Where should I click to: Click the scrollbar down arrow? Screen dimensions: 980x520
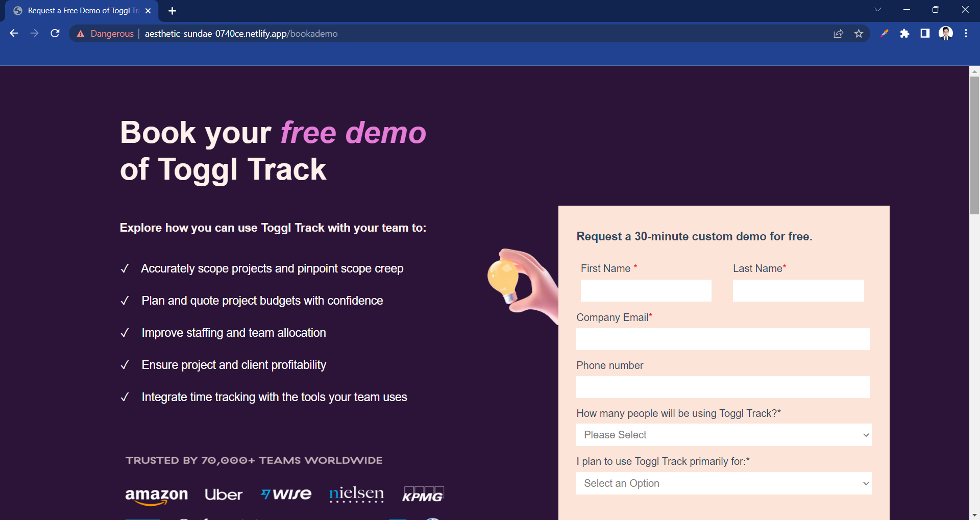pos(974,515)
